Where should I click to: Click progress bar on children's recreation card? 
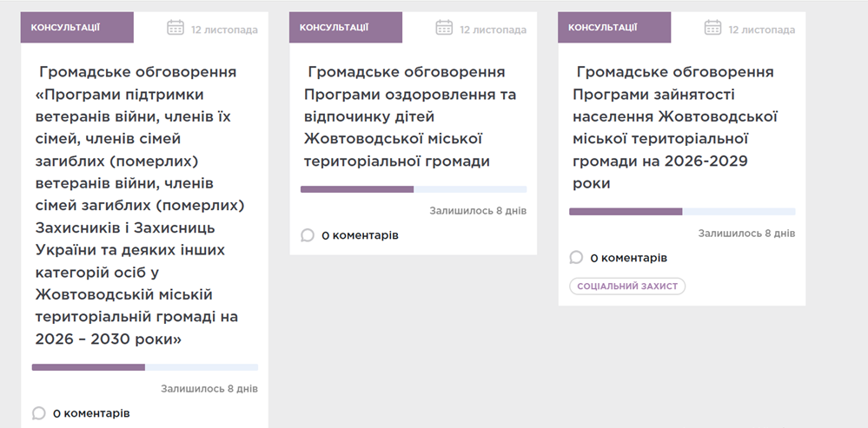pos(413,189)
